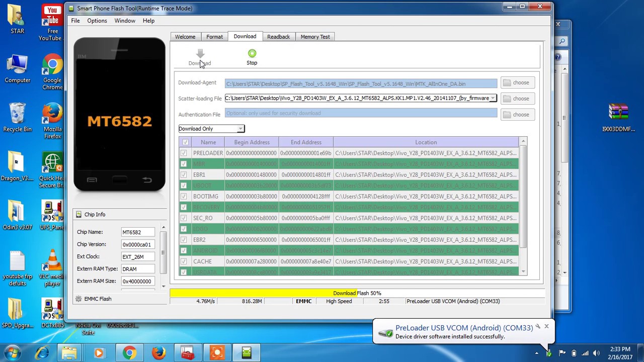Launch Mozilla Firefox desktop shortcut

pyautogui.click(x=52, y=121)
